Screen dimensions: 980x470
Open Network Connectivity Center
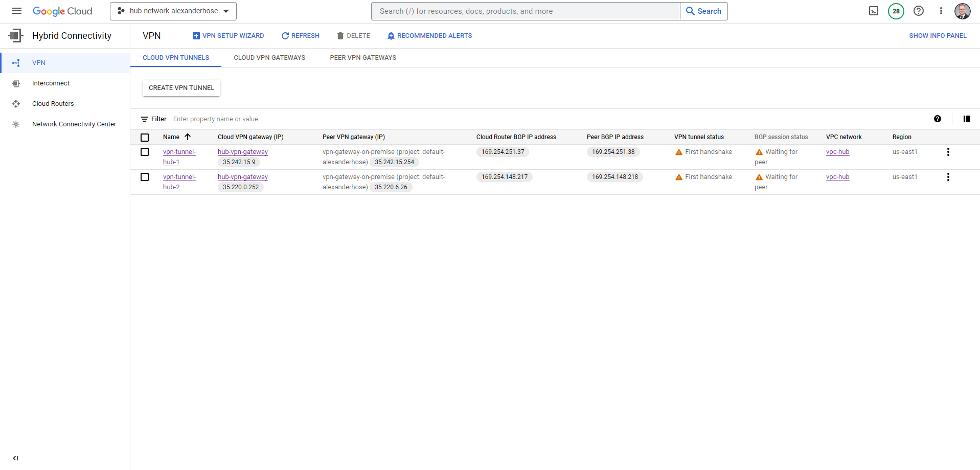point(74,124)
